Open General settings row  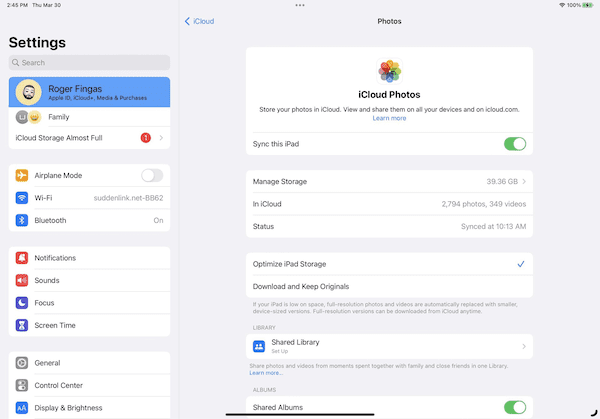90,363
